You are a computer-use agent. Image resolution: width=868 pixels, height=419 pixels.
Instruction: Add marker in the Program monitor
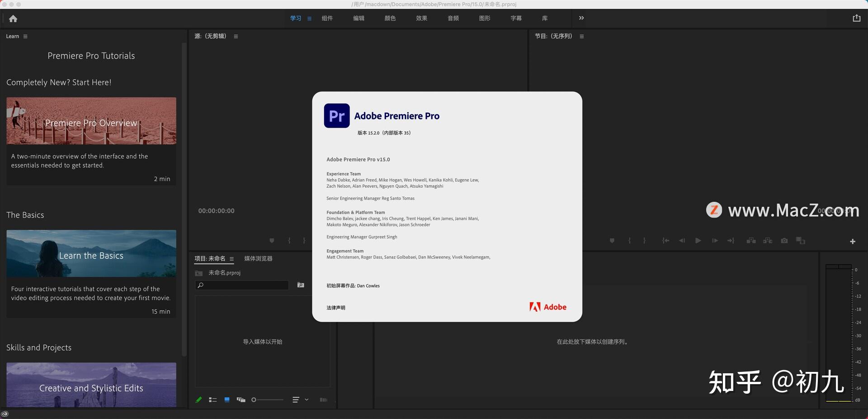(x=612, y=241)
